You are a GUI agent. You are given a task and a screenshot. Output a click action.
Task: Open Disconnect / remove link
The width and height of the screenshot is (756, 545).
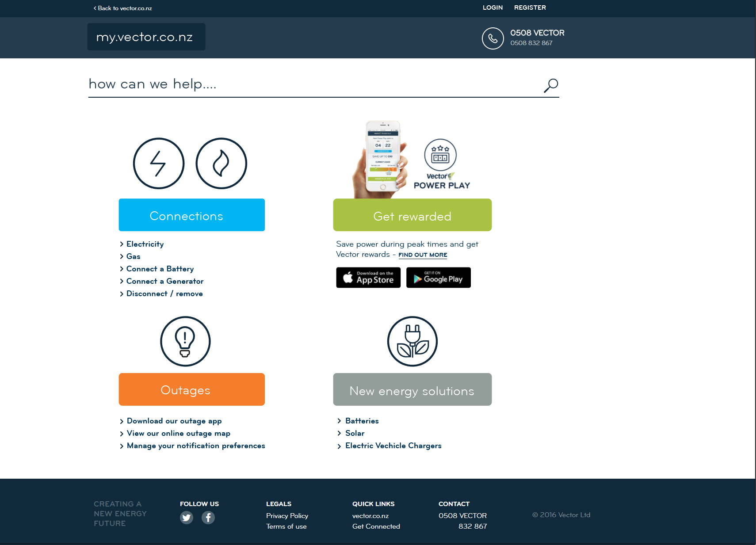pyautogui.click(x=164, y=293)
